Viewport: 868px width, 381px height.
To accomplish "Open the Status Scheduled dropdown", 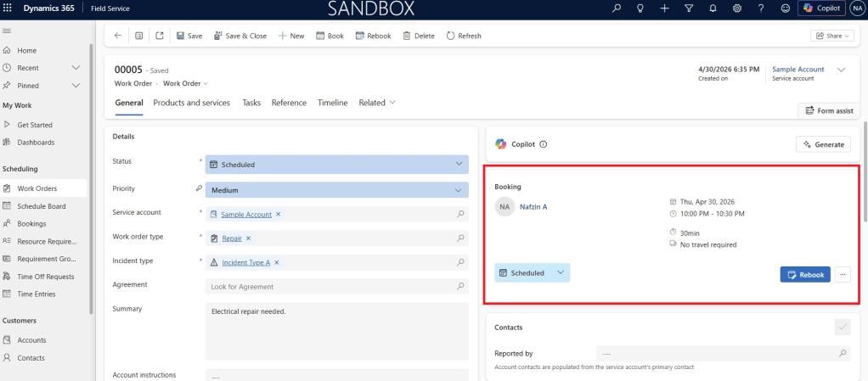I will [x=336, y=165].
